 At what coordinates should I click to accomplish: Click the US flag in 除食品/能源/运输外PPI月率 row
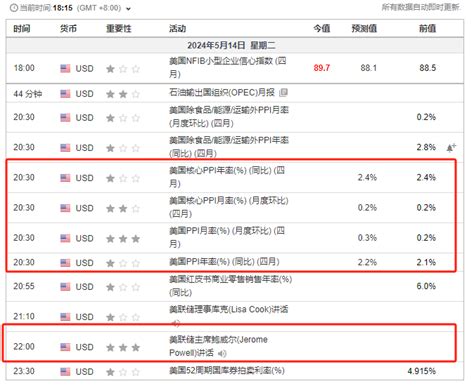(65, 118)
